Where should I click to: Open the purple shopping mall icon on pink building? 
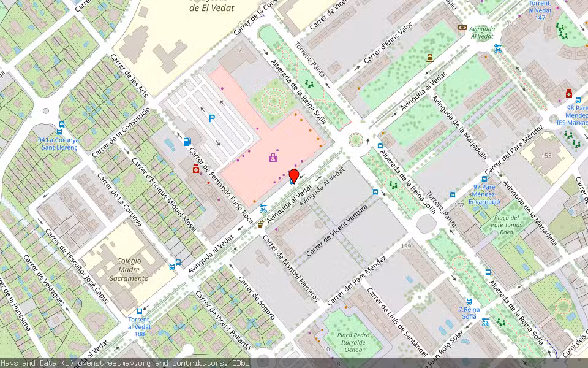273,158
